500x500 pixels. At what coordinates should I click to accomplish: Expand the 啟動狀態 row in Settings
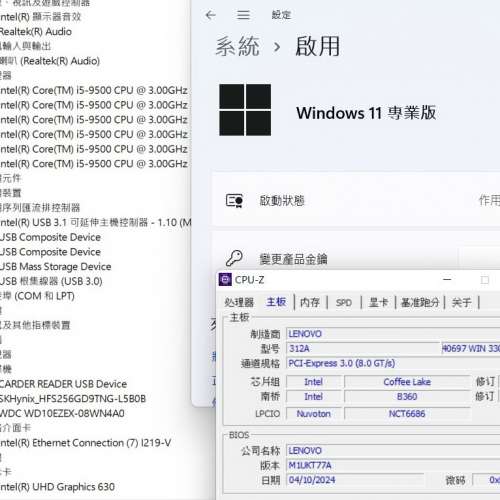click(x=356, y=200)
